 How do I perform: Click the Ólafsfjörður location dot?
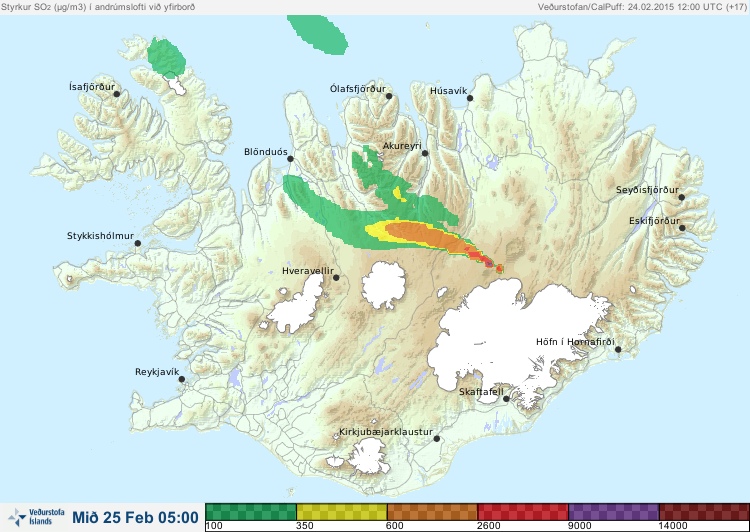click(x=389, y=96)
